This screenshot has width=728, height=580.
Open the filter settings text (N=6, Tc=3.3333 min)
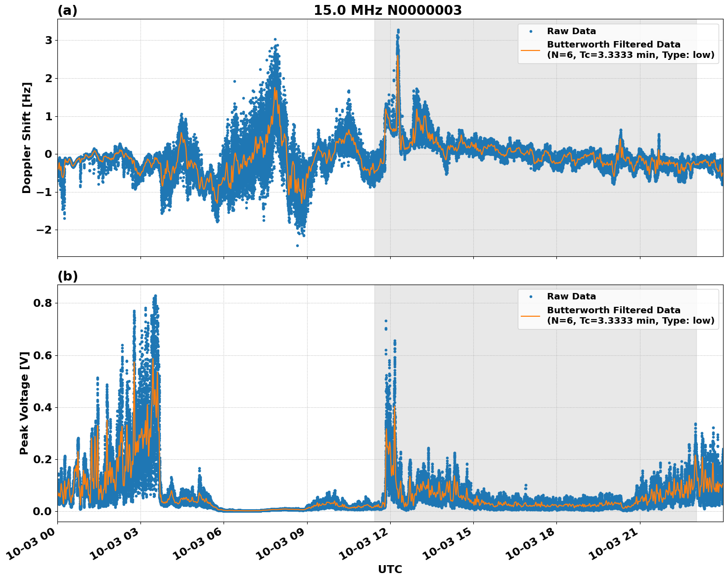pos(626,56)
